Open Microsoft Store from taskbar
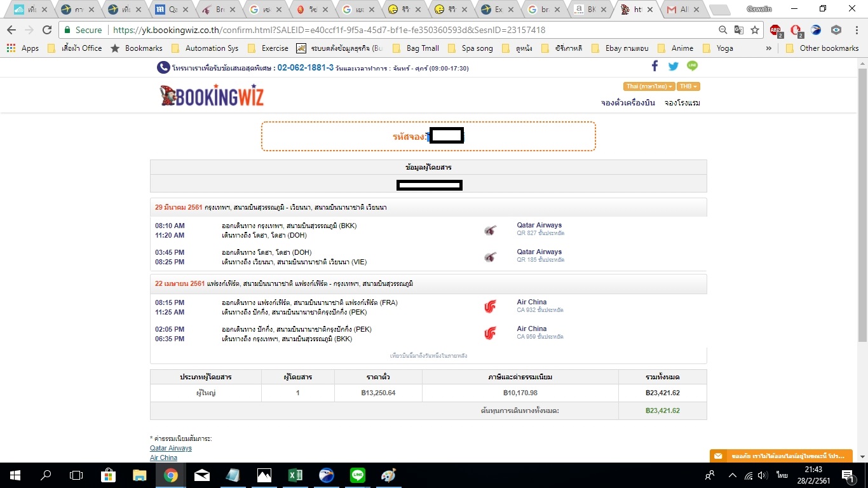 coord(108,475)
